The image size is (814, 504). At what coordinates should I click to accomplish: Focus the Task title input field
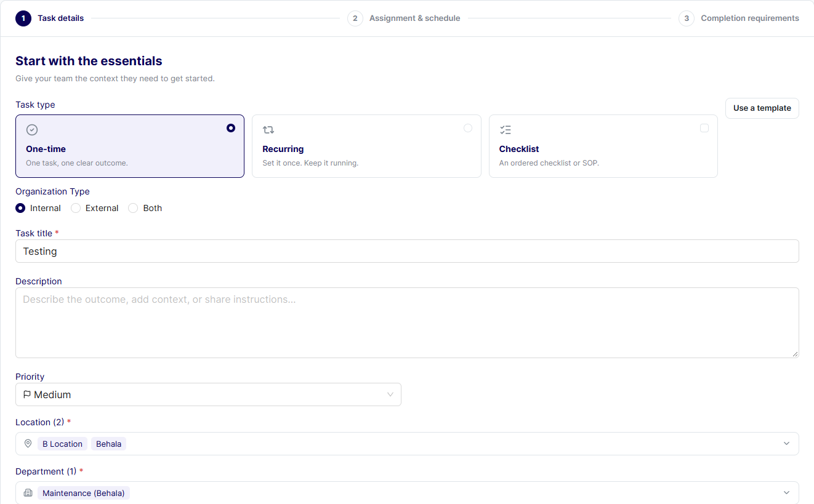(407, 251)
